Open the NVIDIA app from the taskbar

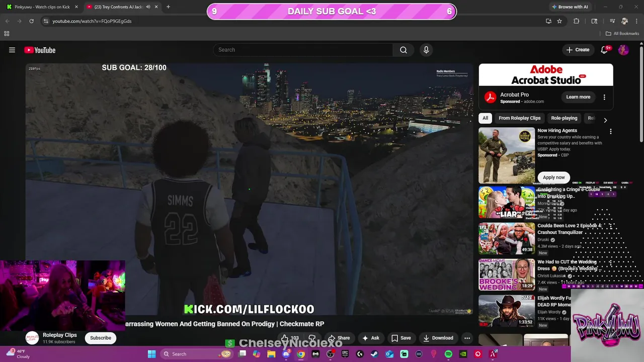coord(463,354)
